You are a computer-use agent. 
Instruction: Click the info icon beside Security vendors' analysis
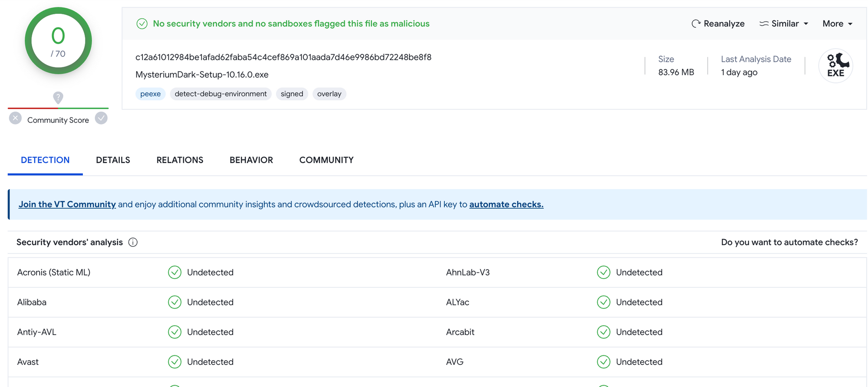pos(133,242)
